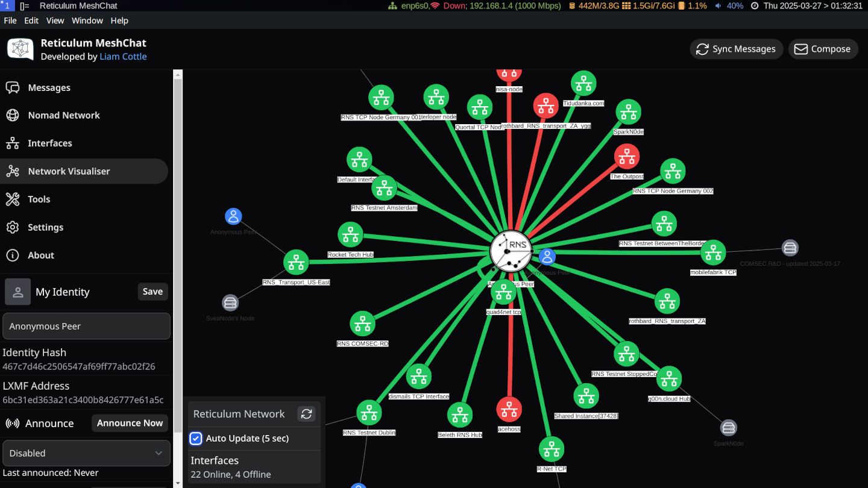Select the central RNS node

[x=511, y=251]
